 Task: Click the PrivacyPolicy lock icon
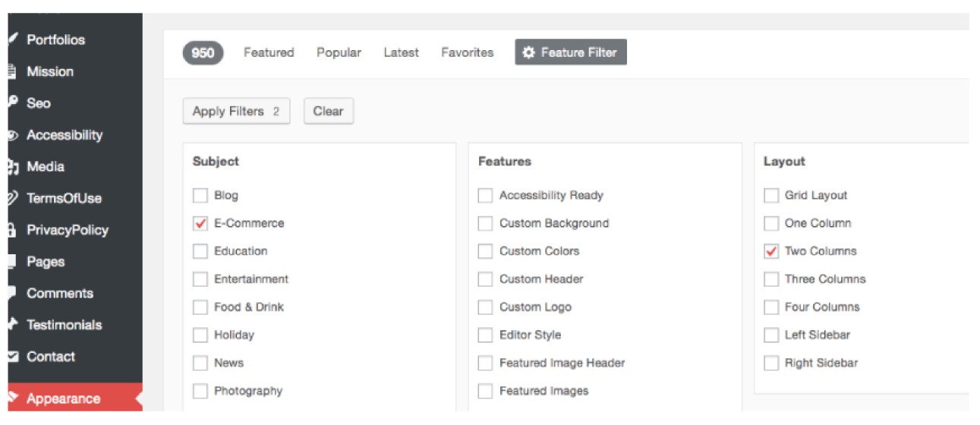(x=12, y=230)
